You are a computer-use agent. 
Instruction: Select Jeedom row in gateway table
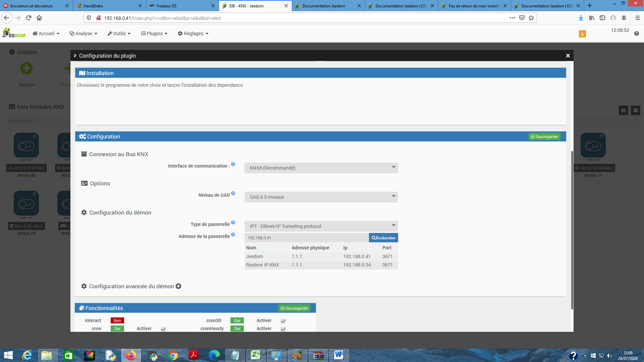tap(321, 256)
